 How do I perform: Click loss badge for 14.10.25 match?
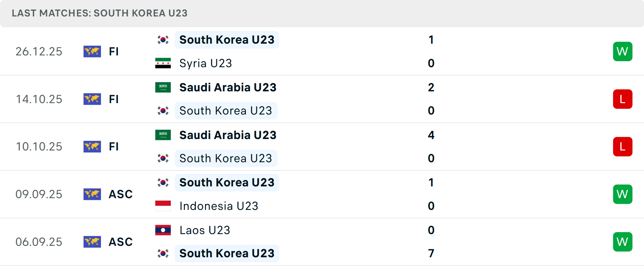coord(623,99)
